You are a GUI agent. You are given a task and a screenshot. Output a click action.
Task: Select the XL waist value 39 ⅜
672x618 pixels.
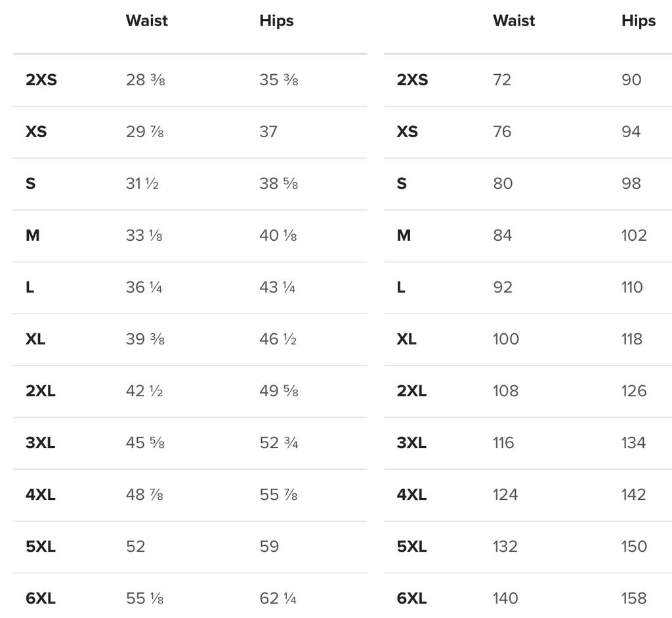point(145,339)
